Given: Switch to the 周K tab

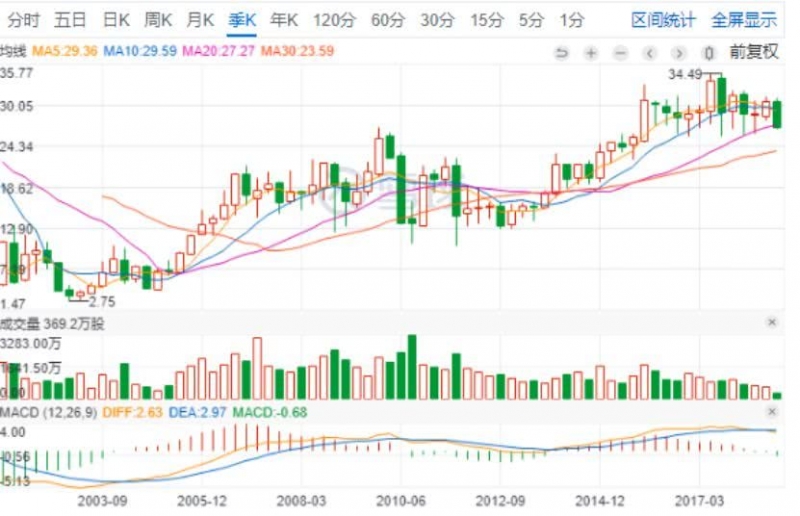Looking at the screenshot, I should (x=158, y=20).
